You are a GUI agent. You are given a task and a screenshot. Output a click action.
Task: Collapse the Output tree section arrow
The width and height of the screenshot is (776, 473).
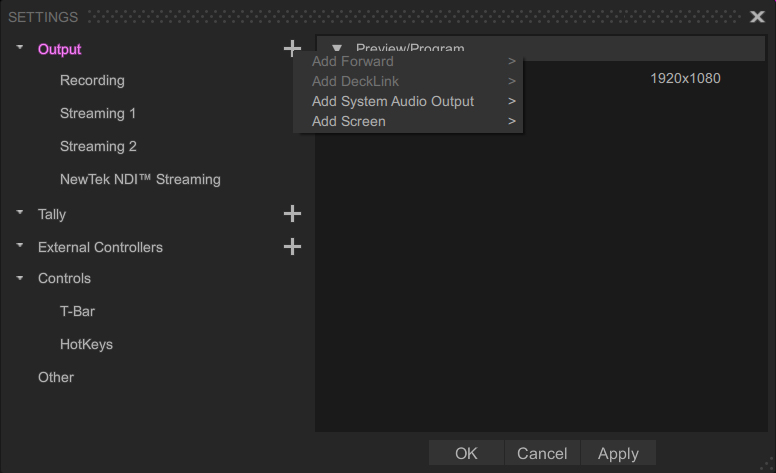point(20,47)
